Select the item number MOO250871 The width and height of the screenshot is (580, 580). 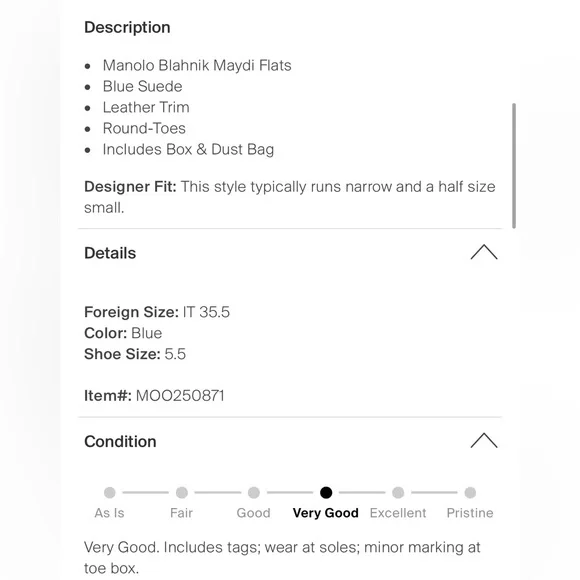[180, 396]
